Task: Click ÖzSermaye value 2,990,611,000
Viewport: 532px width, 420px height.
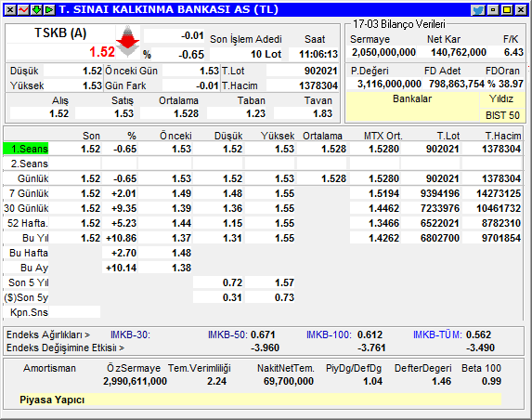Action: click(135, 381)
